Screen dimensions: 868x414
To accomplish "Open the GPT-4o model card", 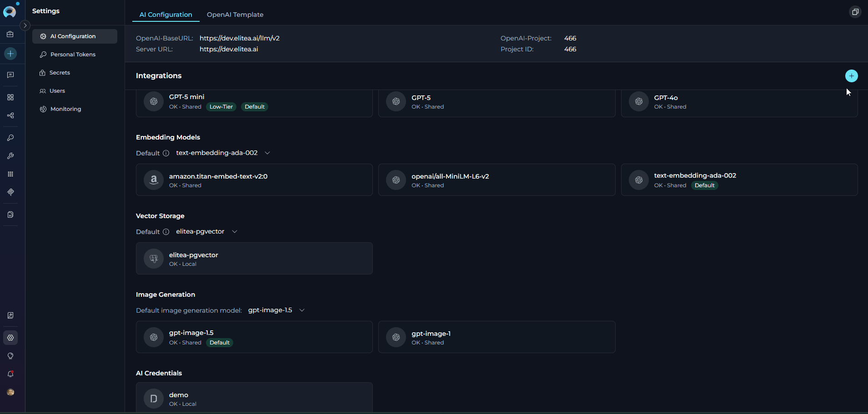I will (739, 103).
